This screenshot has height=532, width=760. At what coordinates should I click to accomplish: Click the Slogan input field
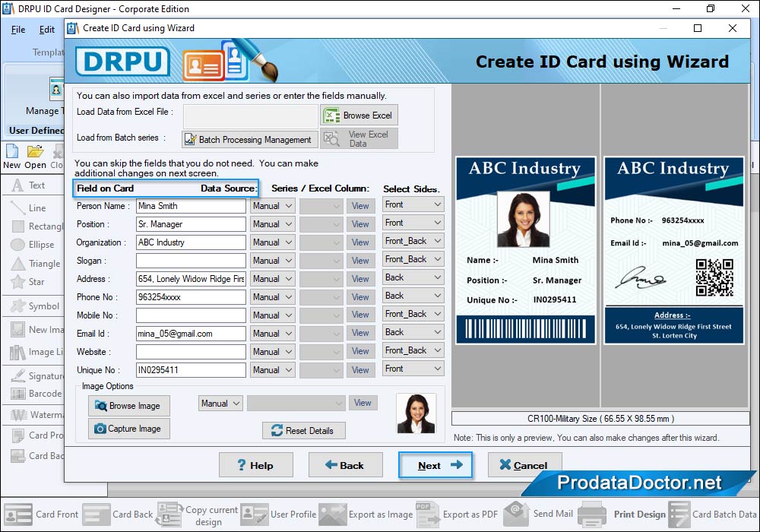pos(191,261)
